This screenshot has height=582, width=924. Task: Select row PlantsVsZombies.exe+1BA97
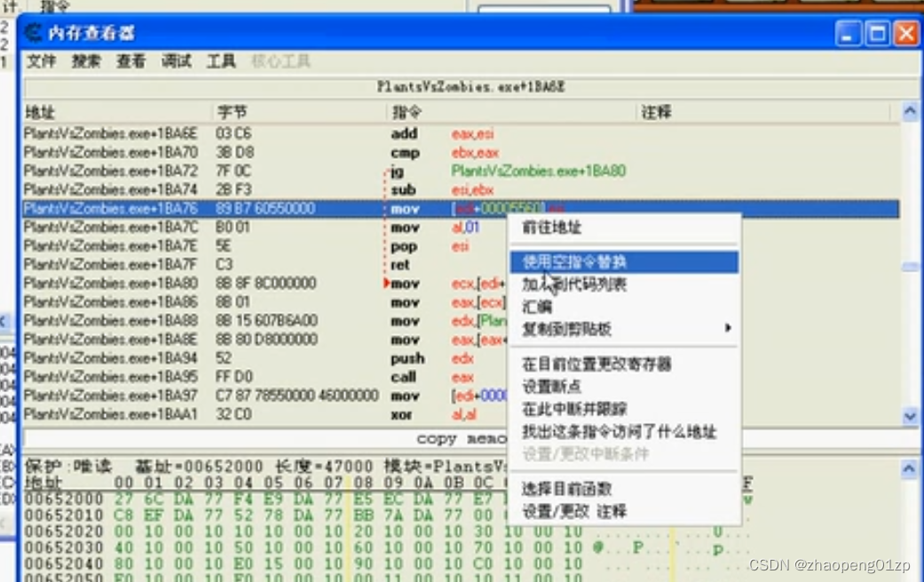pyautogui.click(x=265, y=396)
